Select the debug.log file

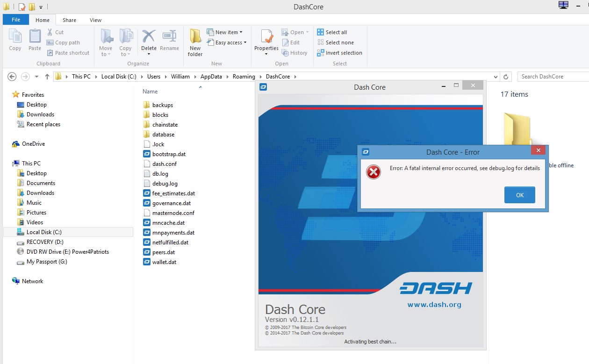pos(165,184)
